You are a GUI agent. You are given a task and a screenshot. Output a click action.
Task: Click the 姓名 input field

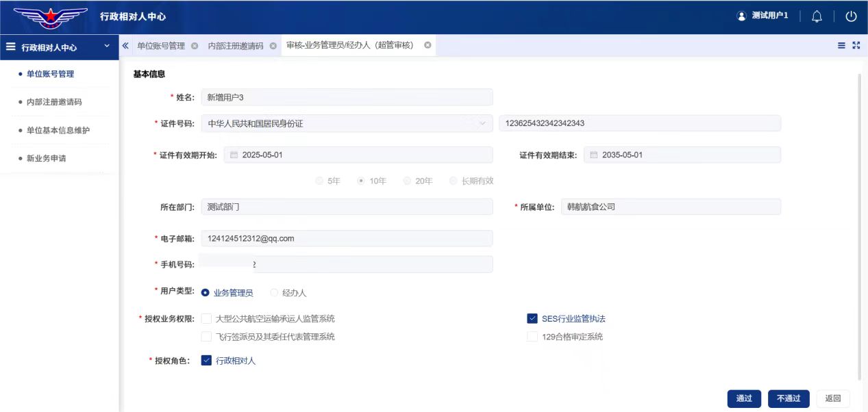pyautogui.click(x=347, y=97)
